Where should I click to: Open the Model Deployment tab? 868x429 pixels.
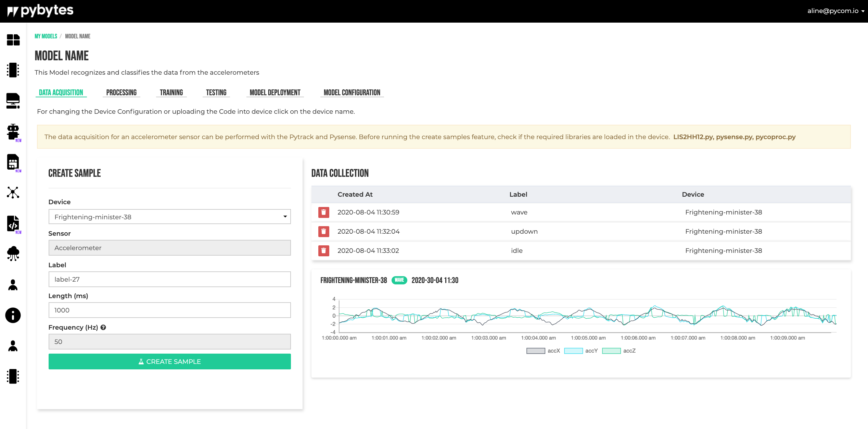coord(275,93)
